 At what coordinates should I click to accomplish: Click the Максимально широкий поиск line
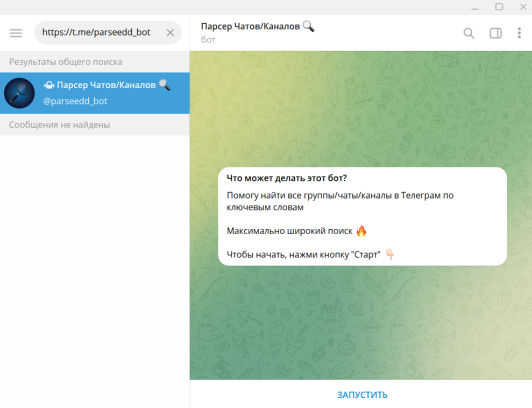click(x=297, y=231)
